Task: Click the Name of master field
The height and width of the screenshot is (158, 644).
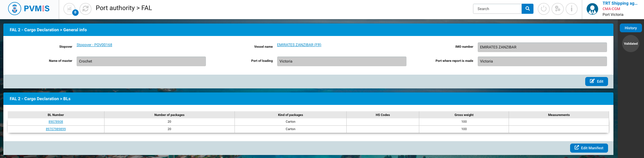Action: pyautogui.click(x=141, y=61)
